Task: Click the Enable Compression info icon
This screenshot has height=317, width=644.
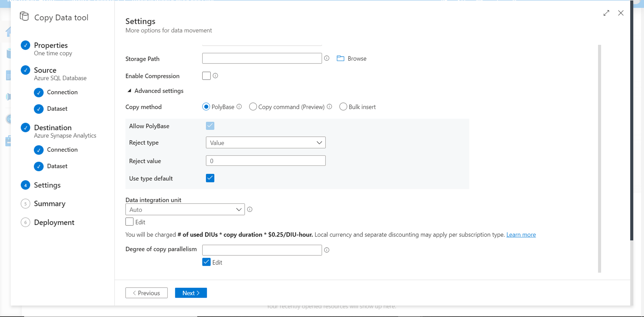Action: coord(215,76)
